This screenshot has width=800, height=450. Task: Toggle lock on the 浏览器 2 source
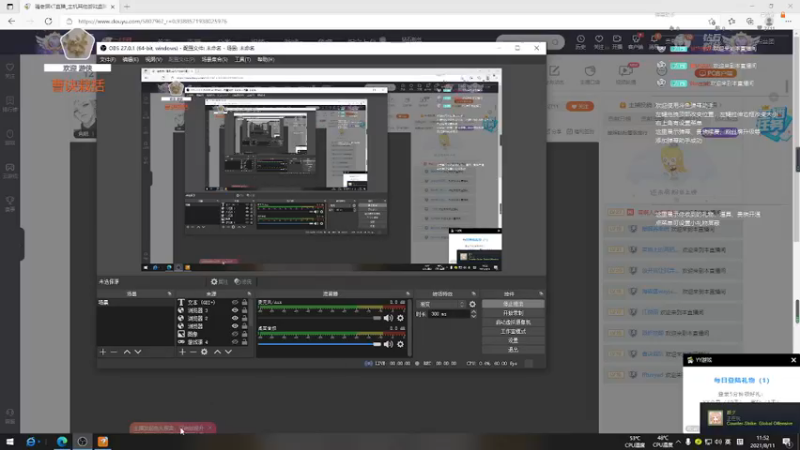click(244, 318)
